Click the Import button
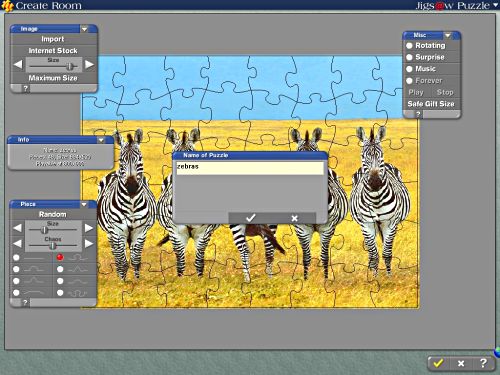 (53, 39)
